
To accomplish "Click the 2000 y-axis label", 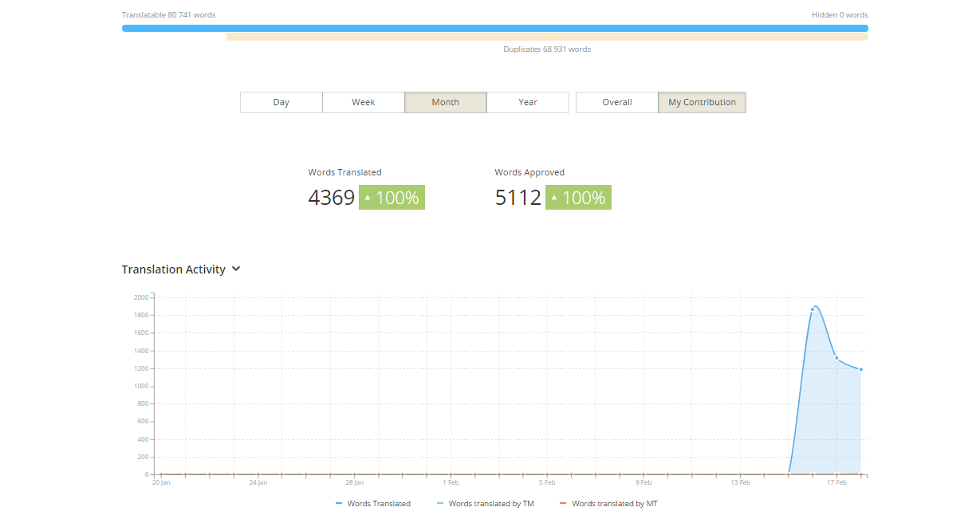I will 141,297.
